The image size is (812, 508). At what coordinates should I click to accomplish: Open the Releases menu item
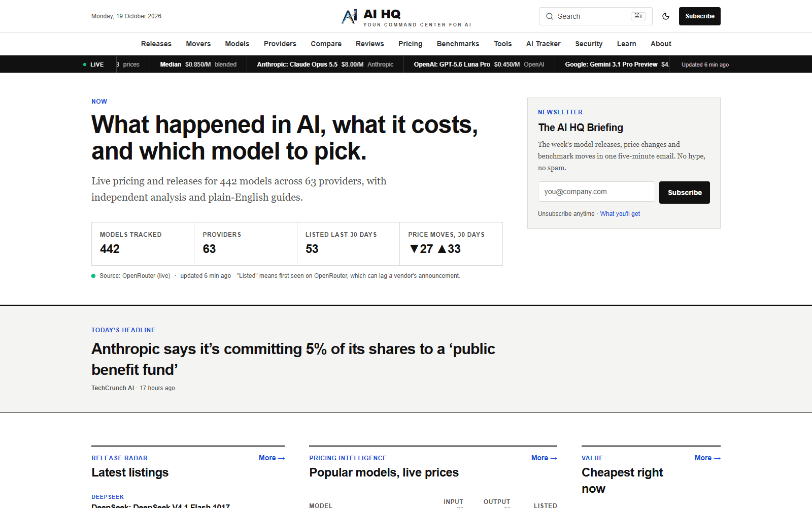click(x=156, y=44)
